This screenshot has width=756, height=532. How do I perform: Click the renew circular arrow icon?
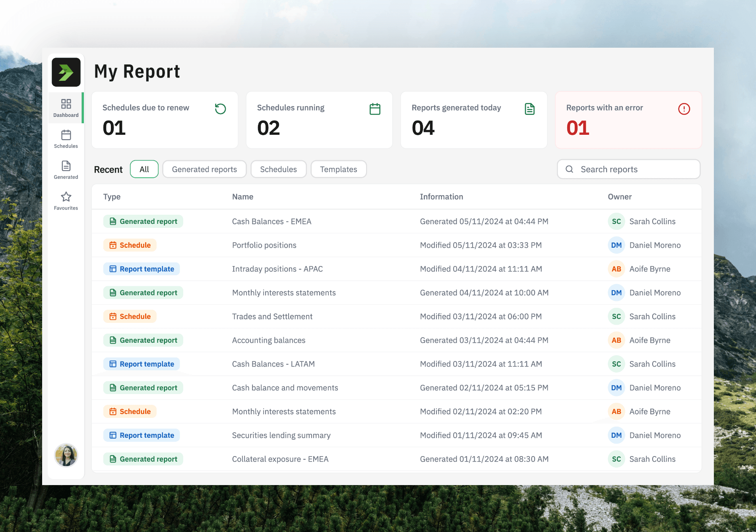click(221, 109)
